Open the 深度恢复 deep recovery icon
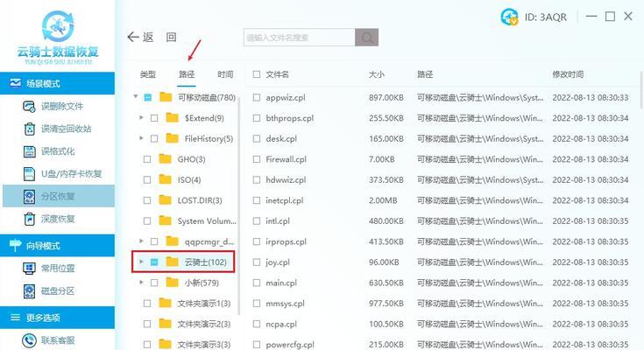Screen dimensions: 644x350 click(29, 219)
